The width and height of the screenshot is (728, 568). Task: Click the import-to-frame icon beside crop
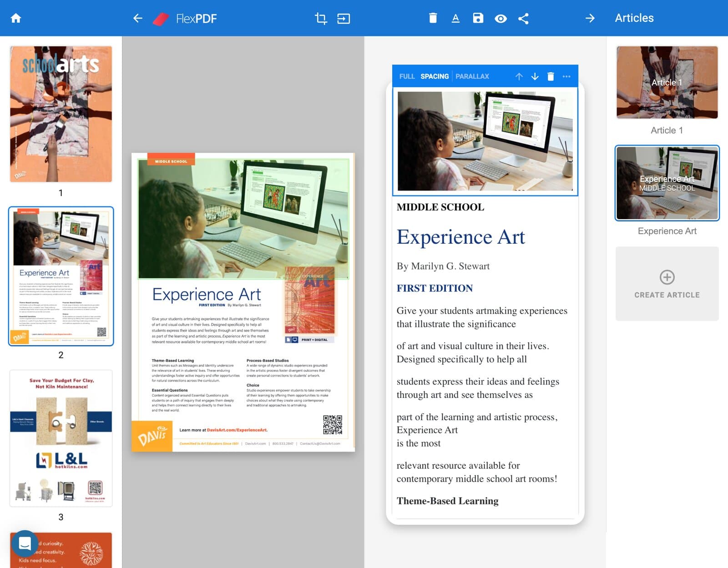(344, 18)
